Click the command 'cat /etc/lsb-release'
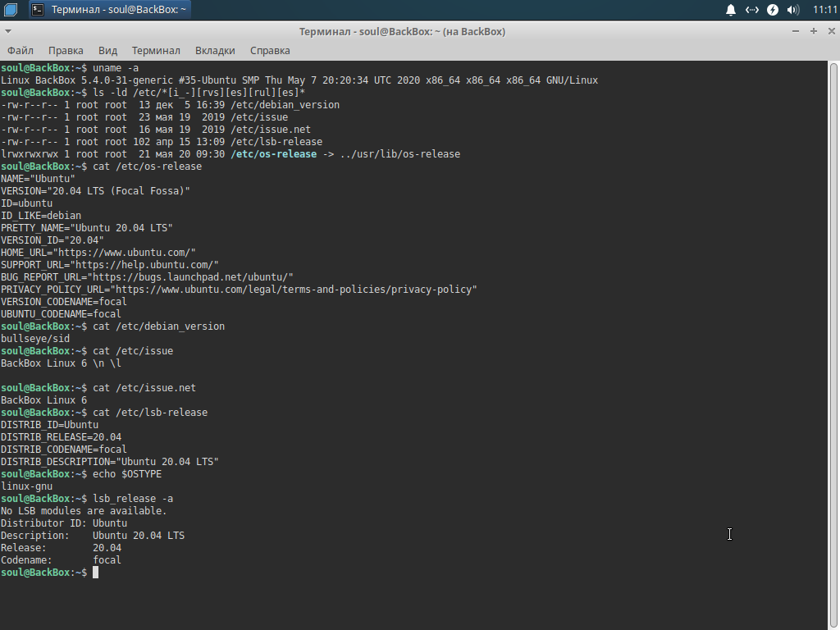This screenshot has height=630, width=840. point(150,413)
